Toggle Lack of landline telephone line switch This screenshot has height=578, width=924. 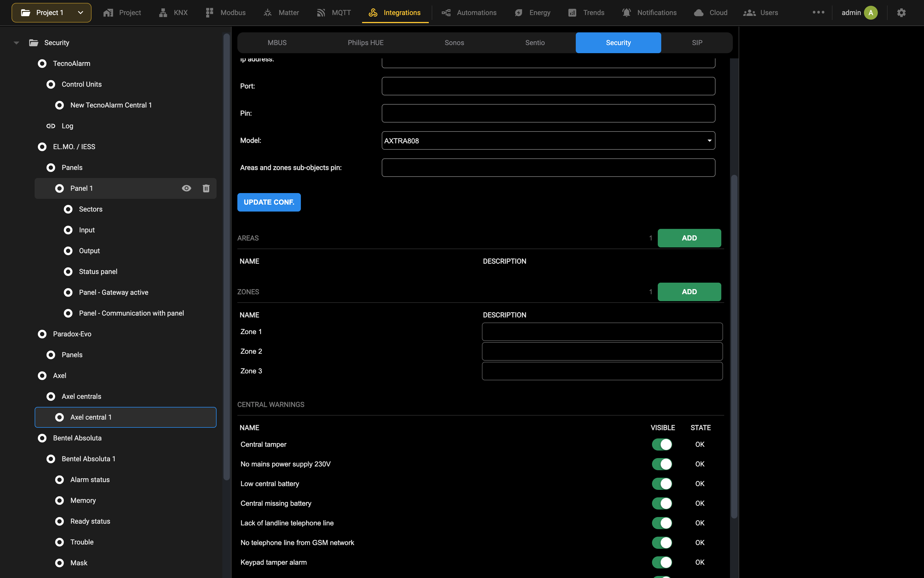(662, 523)
